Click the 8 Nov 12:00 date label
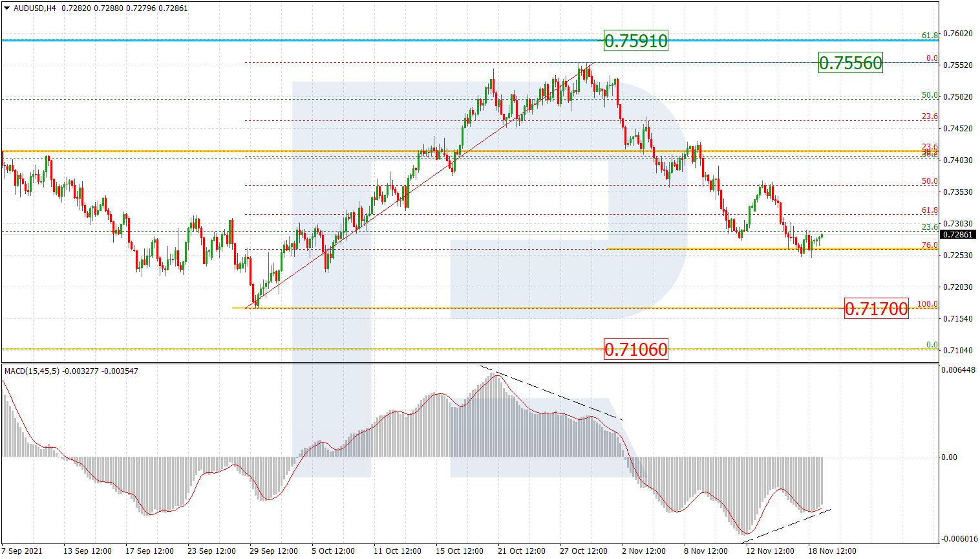This screenshot has height=559, width=980. tap(706, 551)
